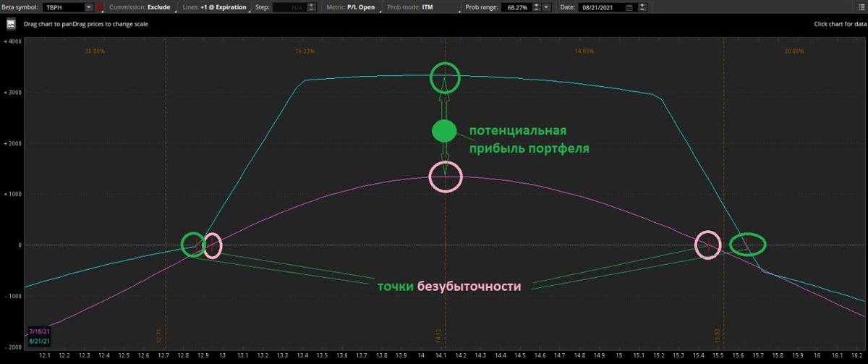Open the calendar picker icon for Date

pyautogui.click(x=629, y=7)
